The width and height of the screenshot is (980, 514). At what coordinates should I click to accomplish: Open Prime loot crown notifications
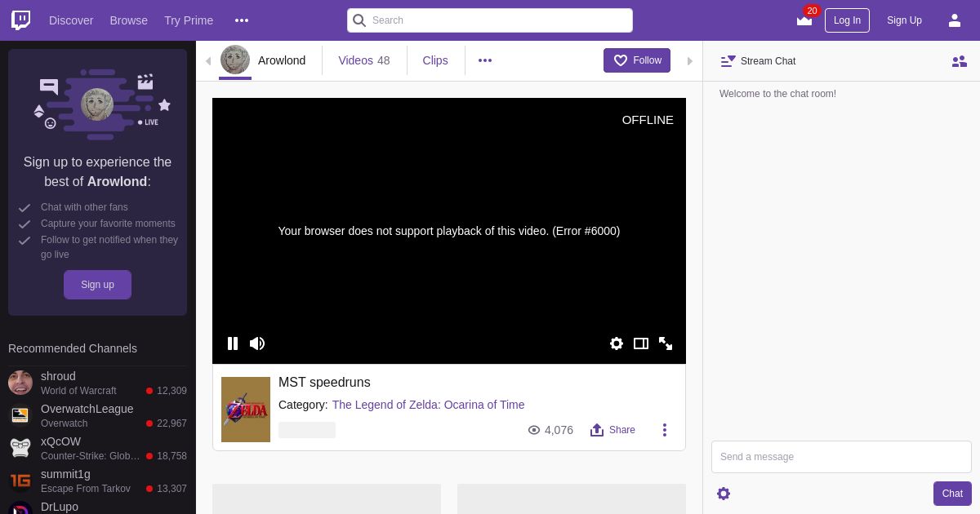pos(804,20)
